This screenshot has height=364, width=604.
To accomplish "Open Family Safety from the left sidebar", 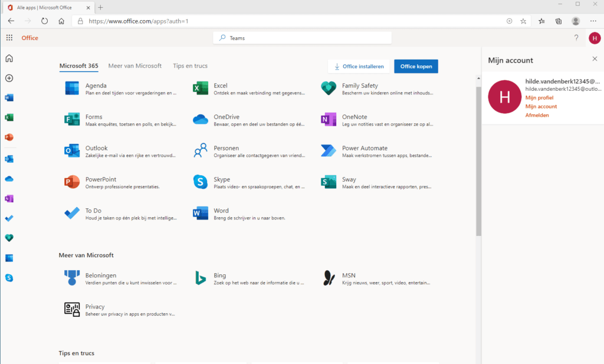I will [x=9, y=238].
